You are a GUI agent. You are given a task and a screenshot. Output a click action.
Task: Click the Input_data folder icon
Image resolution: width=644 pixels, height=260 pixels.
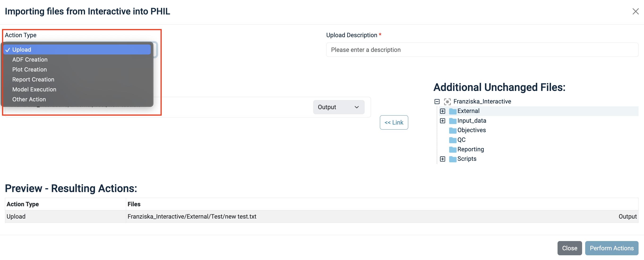(x=452, y=121)
